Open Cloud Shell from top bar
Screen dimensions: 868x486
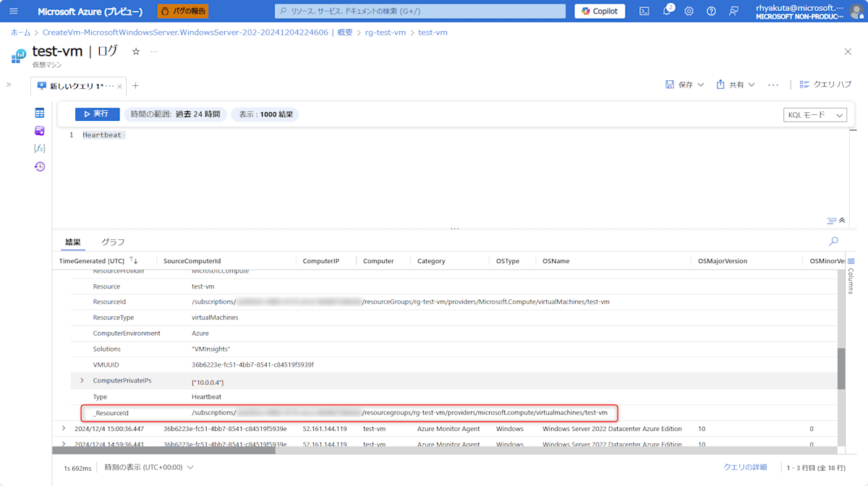[644, 11]
